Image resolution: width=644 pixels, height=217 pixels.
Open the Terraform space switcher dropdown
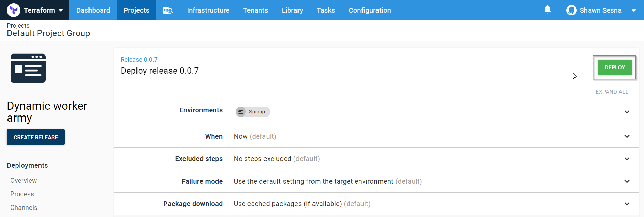coord(61,10)
